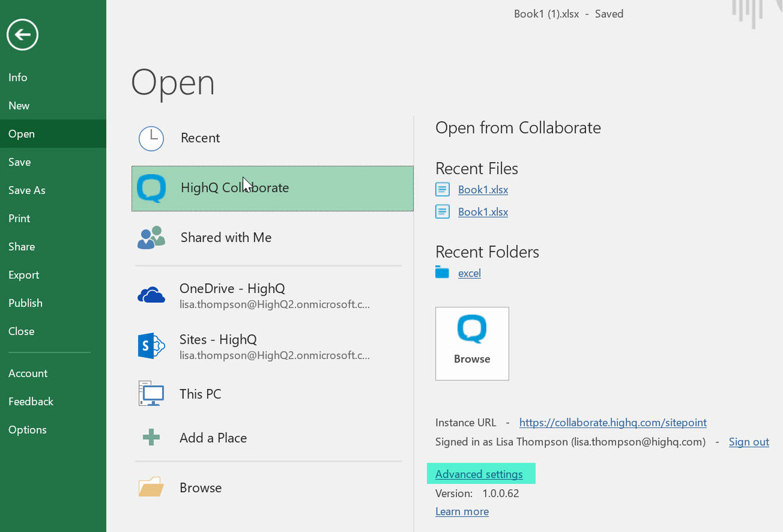Open the first Book1.xlsx recent file link
This screenshot has width=783, height=532.
483,190
